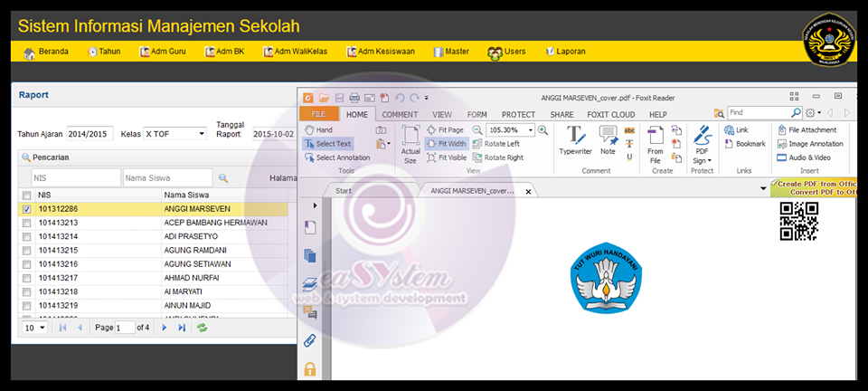Click the Fit Width button
868x391 pixels.
[447, 144]
